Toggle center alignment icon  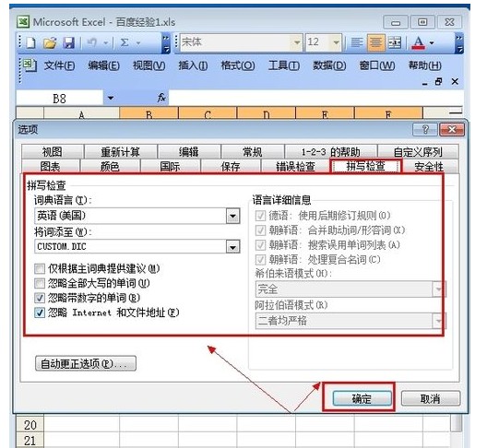point(375,42)
